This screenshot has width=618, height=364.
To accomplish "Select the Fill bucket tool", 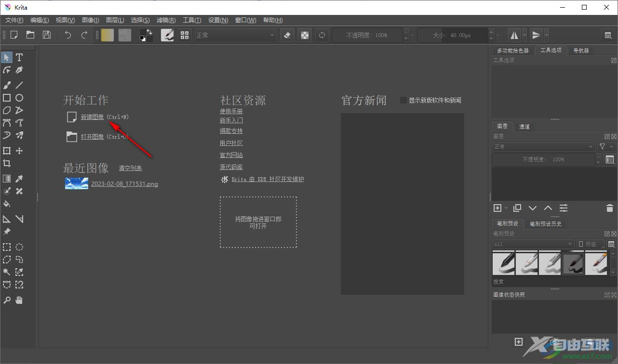I will pyautogui.click(x=7, y=204).
